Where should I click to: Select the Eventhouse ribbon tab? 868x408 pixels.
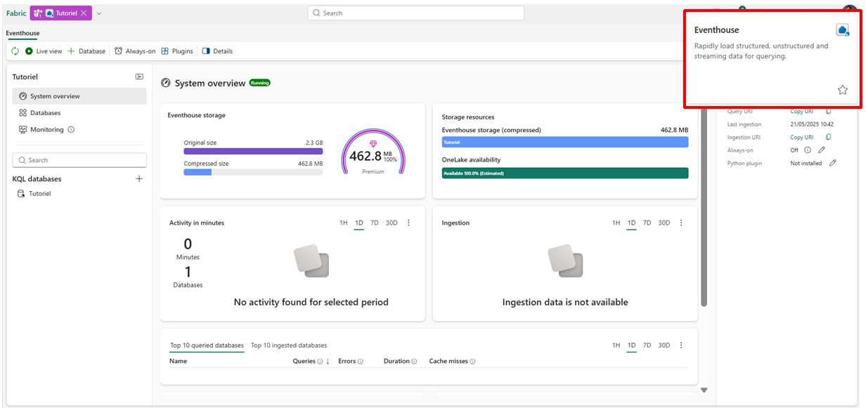coord(22,33)
